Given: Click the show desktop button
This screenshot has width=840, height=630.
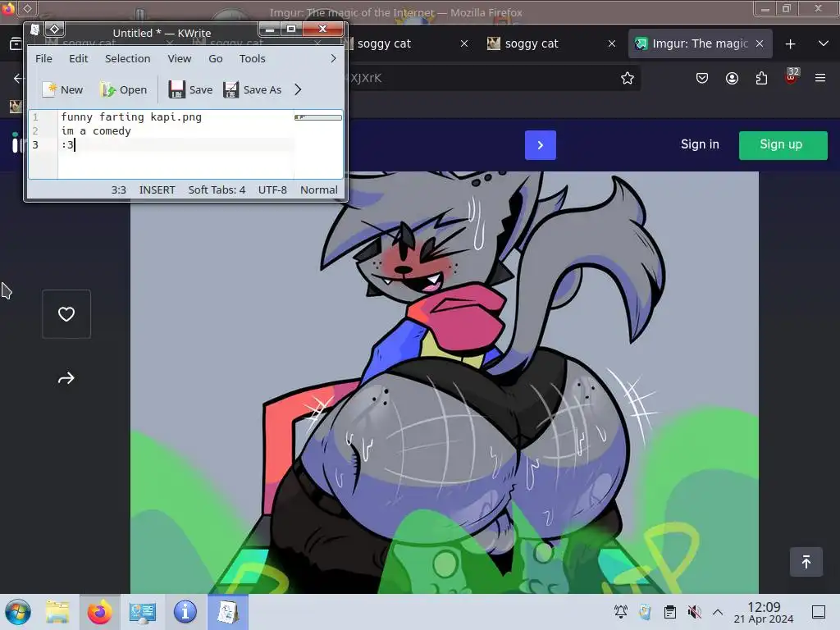Looking at the screenshot, I should (x=819, y=612).
